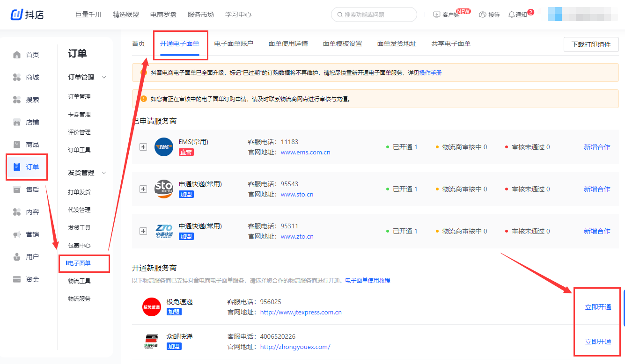Select 物流工具 in order submenu

click(80, 281)
